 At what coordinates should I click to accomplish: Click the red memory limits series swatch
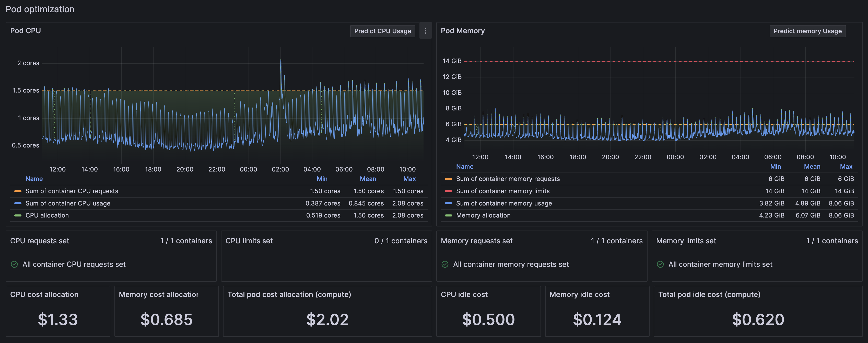(448, 191)
